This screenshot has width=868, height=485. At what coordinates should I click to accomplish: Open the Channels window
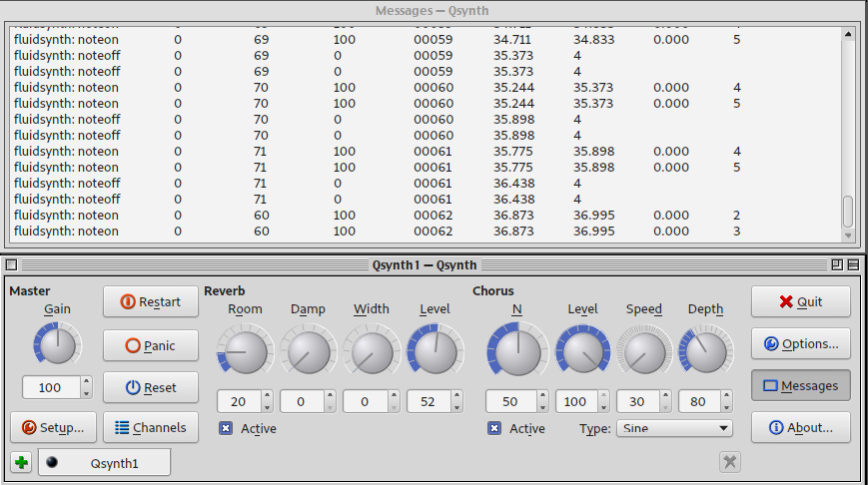(x=151, y=427)
